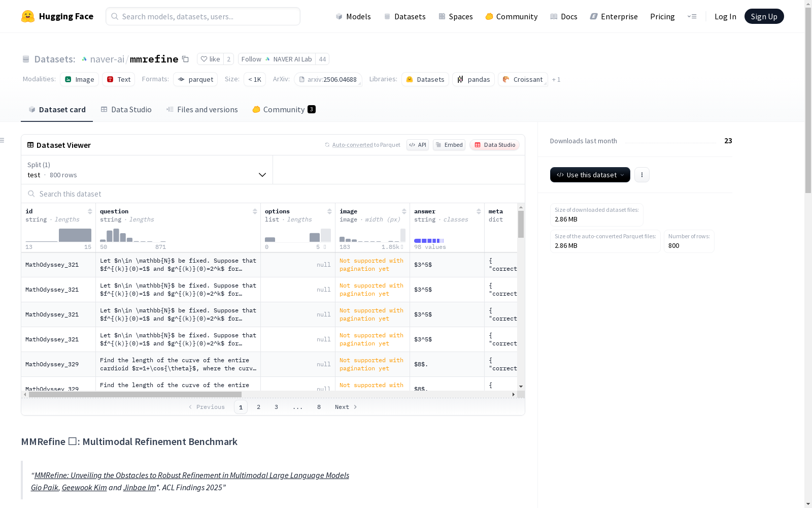Open the Image modality tag
The image size is (812, 508).
click(x=80, y=79)
